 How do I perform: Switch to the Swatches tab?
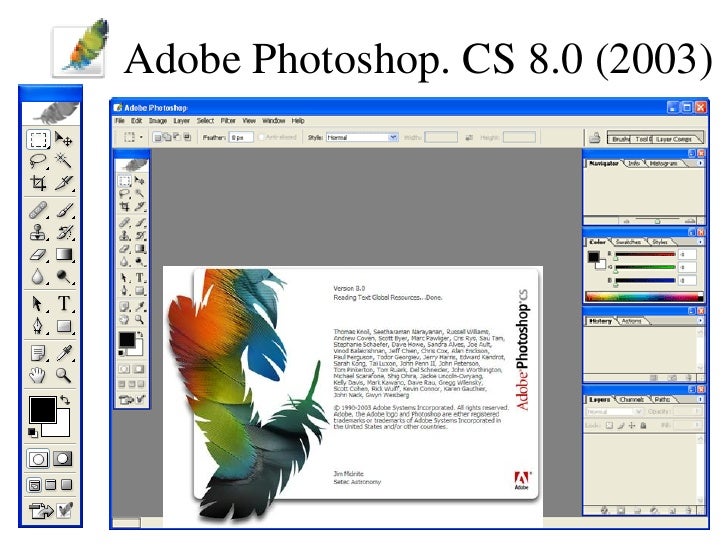[628, 242]
